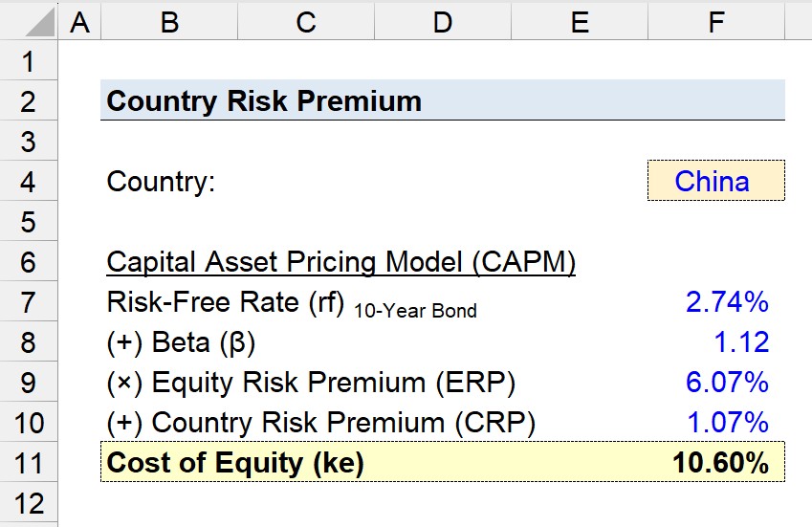Select column C header
The height and width of the screenshot is (527, 812).
pyautogui.click(x=306, y=22)
